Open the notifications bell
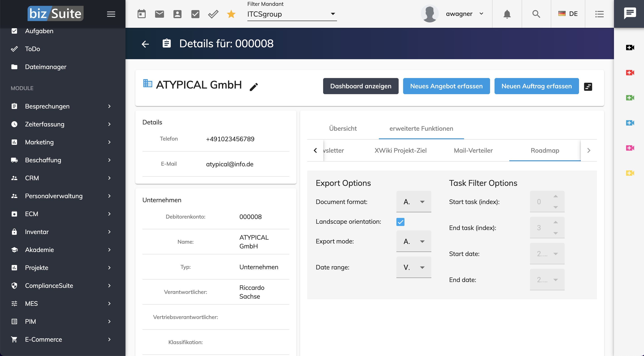This screenshot has width=644, height=356. coord(507,14)
